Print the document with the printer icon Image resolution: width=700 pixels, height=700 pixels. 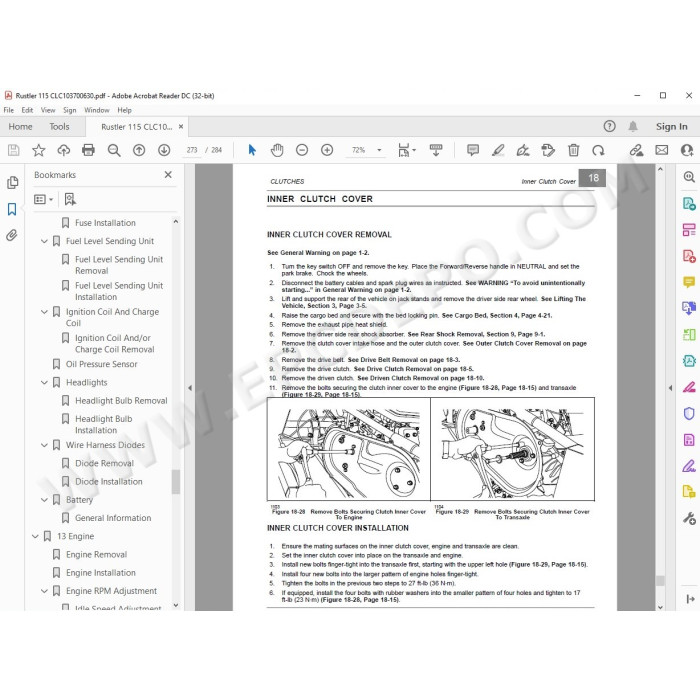click(88, 150)
